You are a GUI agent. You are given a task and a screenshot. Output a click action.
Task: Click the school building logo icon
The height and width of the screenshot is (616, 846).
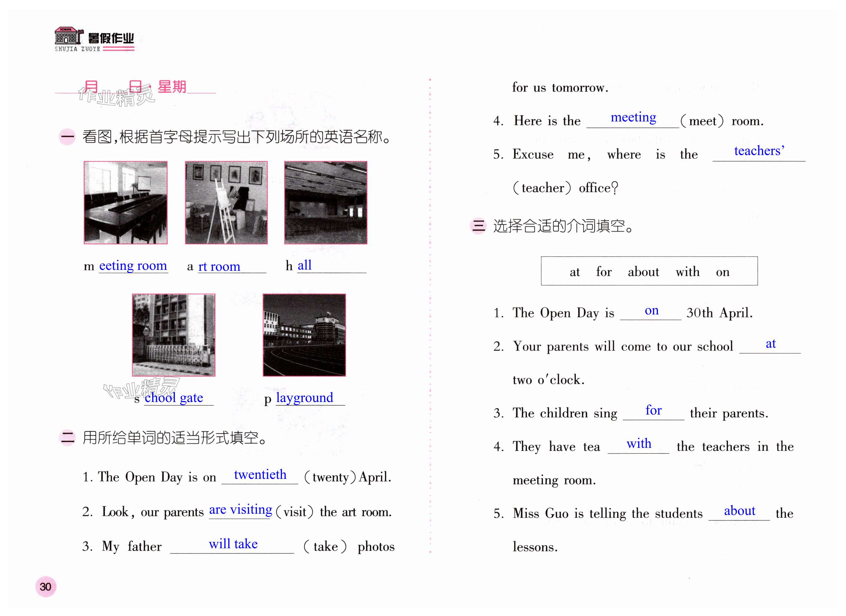[68, 36]
